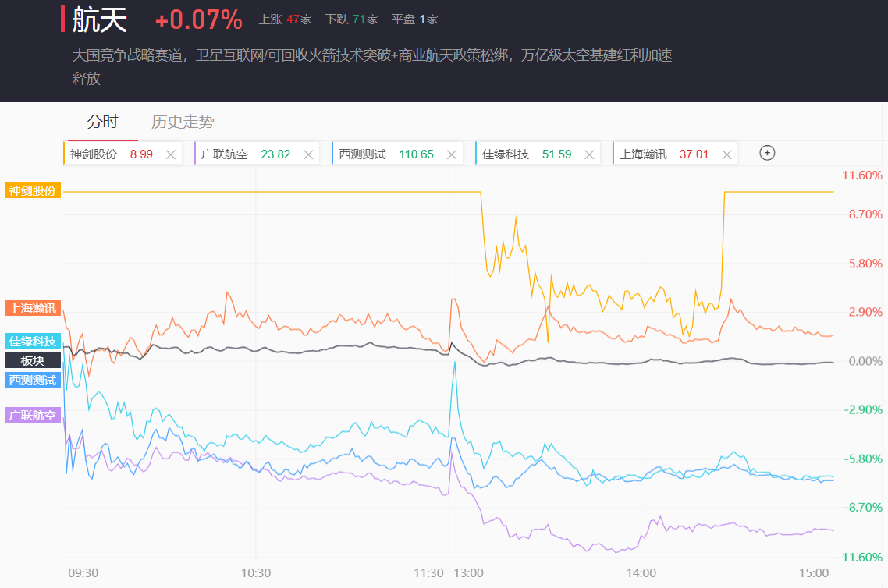Image resolution: width=888 pixels, height=588 pixels.
Task: Select the 广联航空 stock chip
Action: [225, 154]
